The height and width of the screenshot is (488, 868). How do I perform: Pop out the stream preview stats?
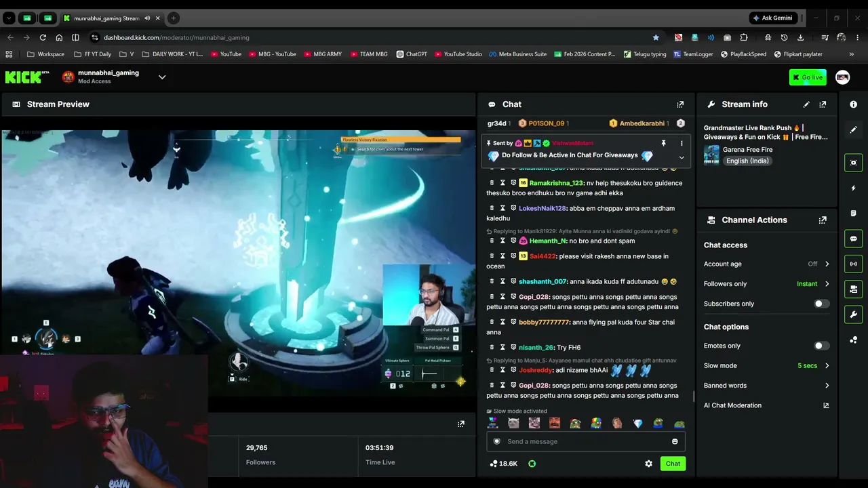pos(461,424)
